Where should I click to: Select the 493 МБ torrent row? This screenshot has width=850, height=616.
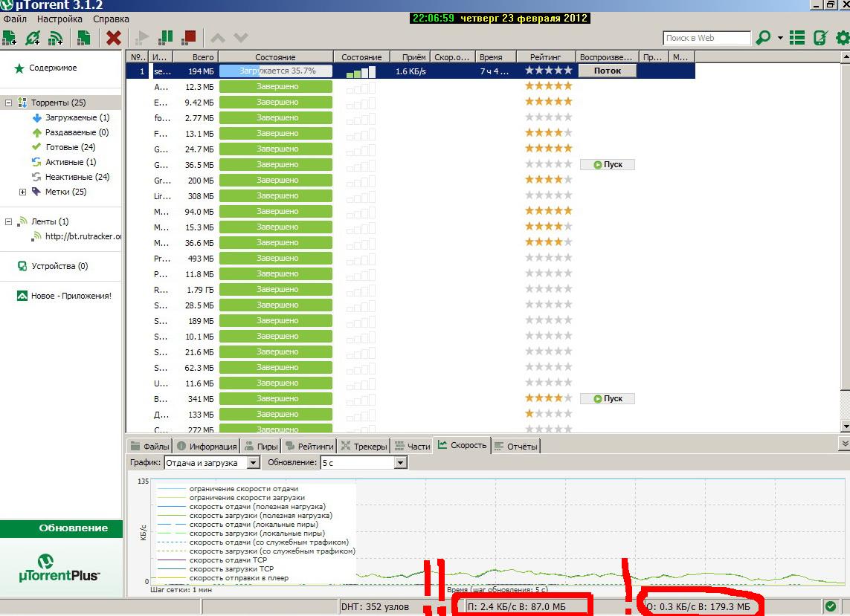[410, 259]
